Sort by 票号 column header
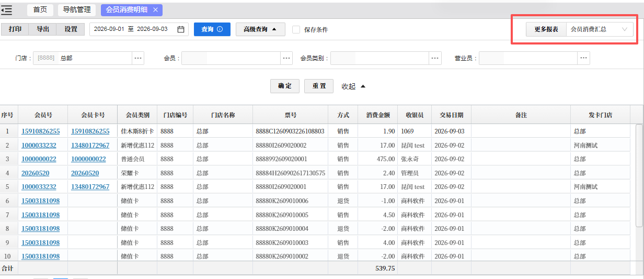Screen dimensions: 644x279 pos(291,115)
